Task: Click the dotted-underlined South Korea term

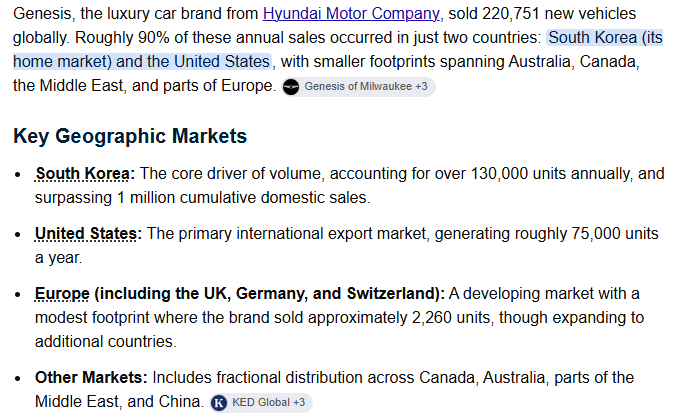Action: 82,174
